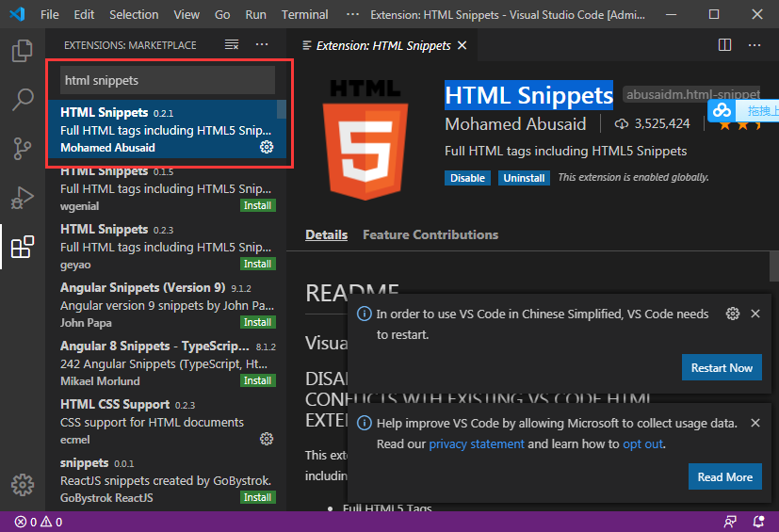Click the extensions list scrollbar thumb
The height and width of the screenshot is (532, 779).
pyautogui.click(x=282, y=109)
